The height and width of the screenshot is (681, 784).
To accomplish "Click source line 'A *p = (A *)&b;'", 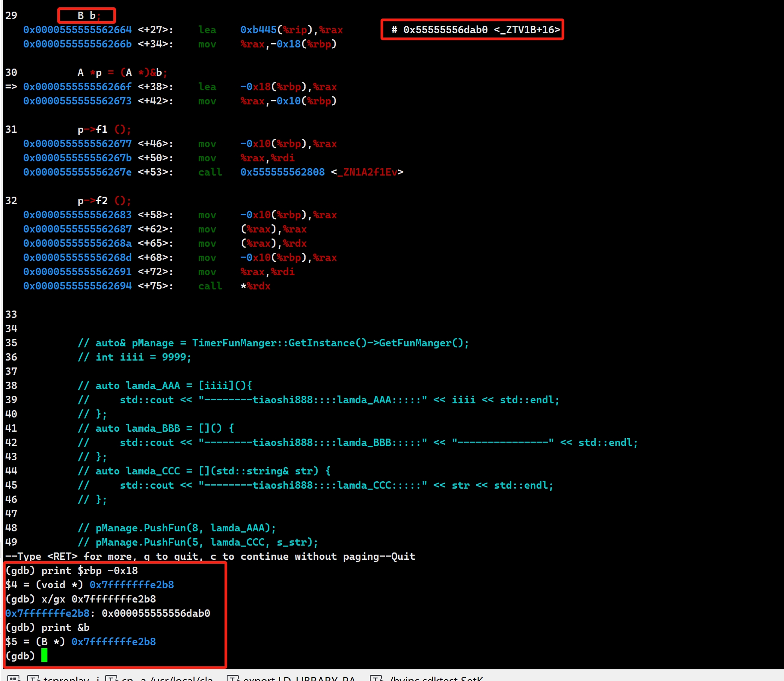I will coord(122,72).
